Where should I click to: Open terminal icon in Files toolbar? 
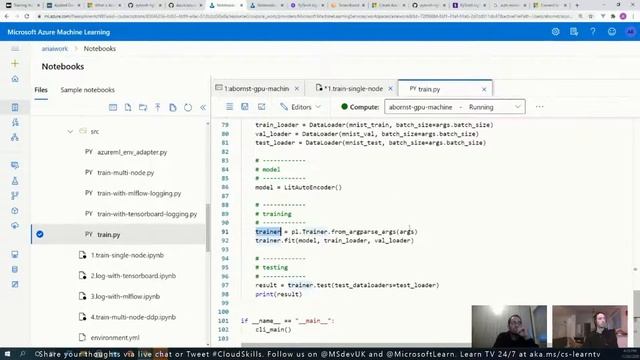pyautogui.click(x=113, y=107)
